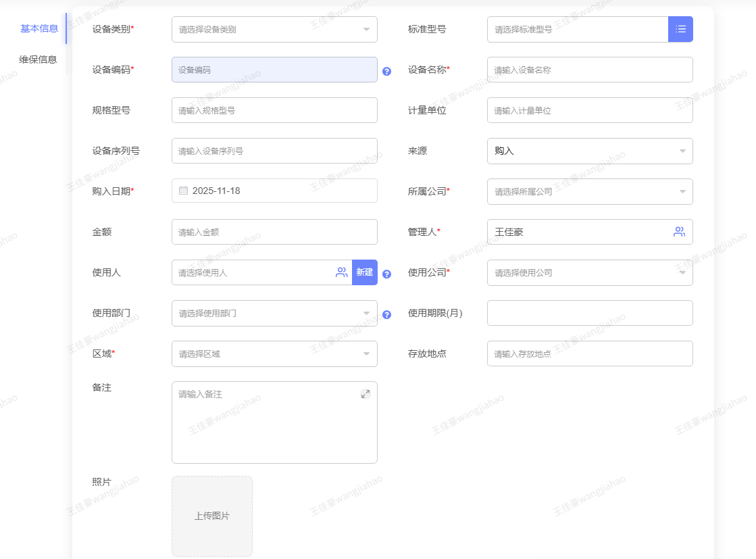Focus the 金额 input field
The image size is (756, 559).
pyautogui.click(x=274, y=232)
